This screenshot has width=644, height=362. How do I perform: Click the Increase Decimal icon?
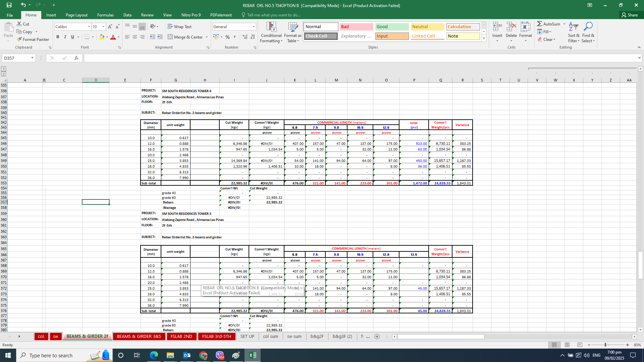(245, 37)
